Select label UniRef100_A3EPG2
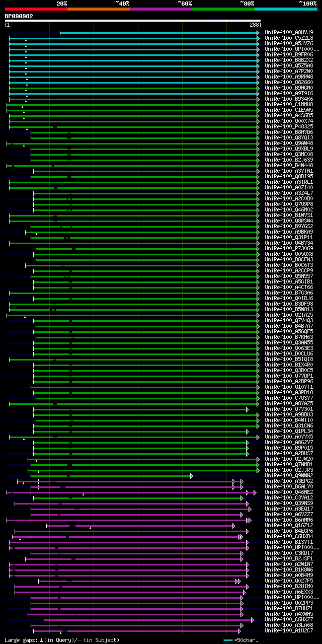The height and width of the screenshot is (644, 322). pyautogui.click(x=289, y=481)
